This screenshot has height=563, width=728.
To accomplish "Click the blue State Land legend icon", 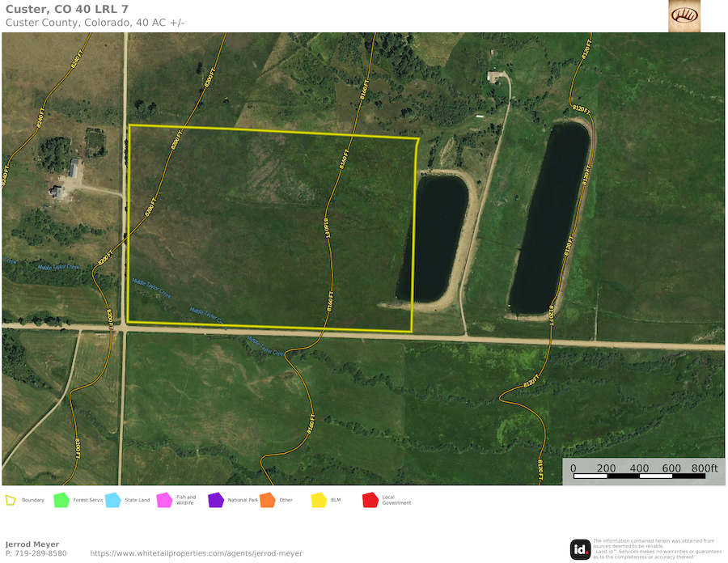I will (x=112, y=500).
